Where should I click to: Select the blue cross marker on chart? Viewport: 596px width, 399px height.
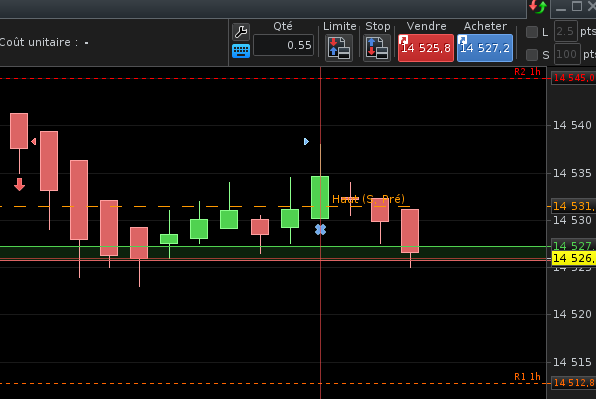320,230
